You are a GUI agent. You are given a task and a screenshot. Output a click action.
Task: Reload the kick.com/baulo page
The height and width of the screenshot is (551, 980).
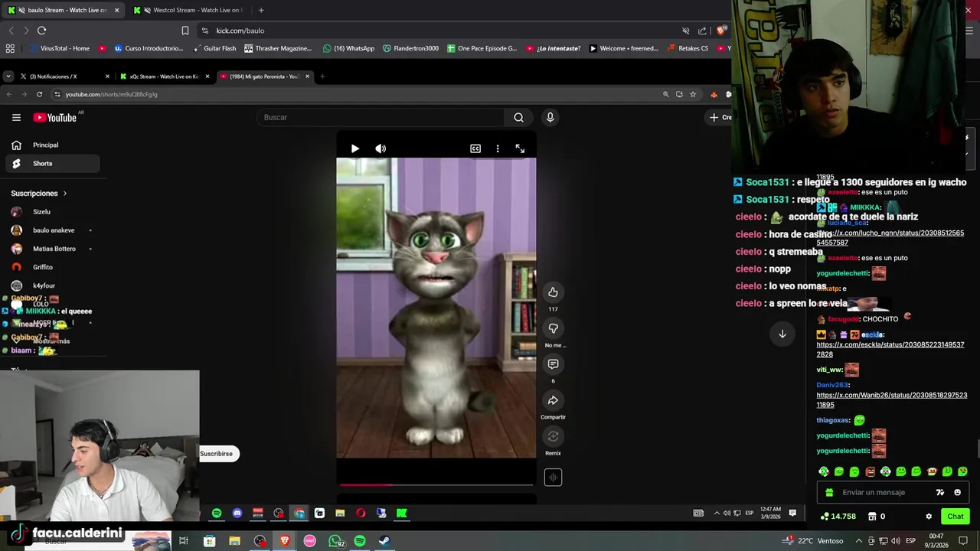point(41,31)
